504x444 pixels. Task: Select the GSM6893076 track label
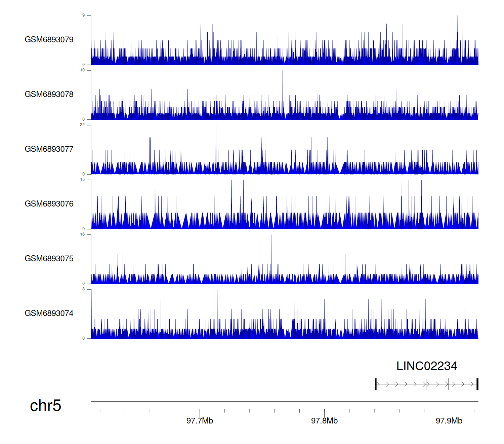point(49,204)
